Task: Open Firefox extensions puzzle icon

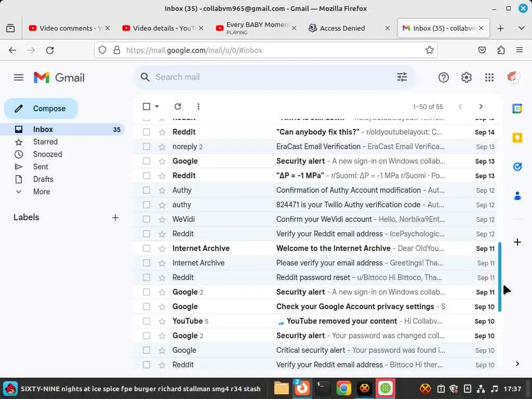Action: tap(501, 50)
